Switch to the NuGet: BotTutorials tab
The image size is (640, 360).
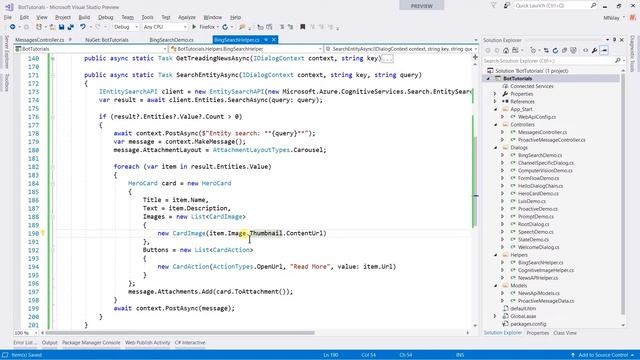point(107,40)
